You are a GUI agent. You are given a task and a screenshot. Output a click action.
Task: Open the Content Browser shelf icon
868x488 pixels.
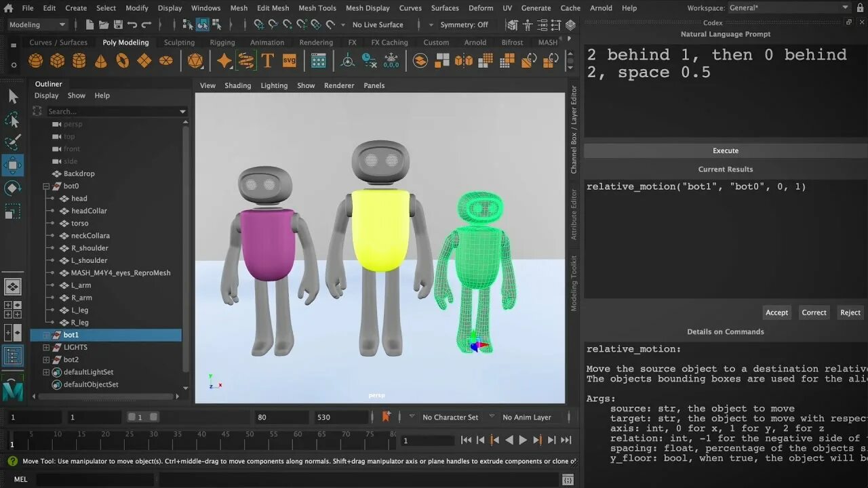point(319,61)
